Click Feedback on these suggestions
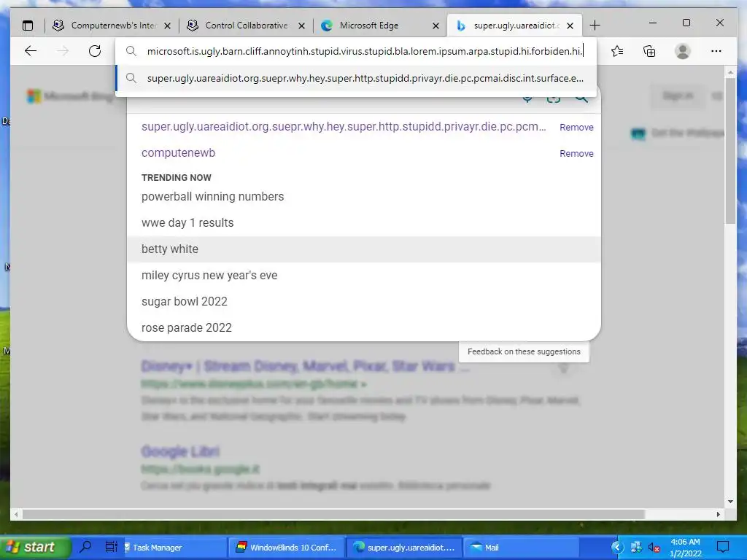 coord(524,351)
